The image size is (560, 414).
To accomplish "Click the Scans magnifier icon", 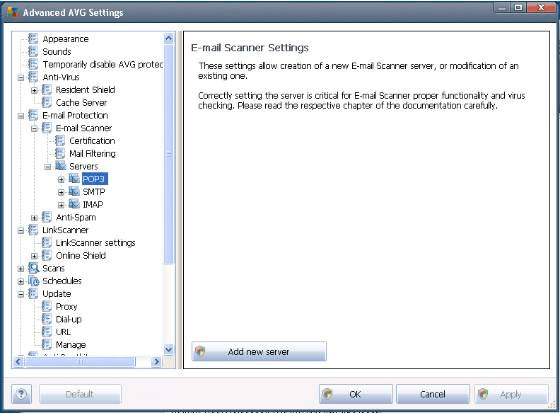I will [x=34, y=268].
